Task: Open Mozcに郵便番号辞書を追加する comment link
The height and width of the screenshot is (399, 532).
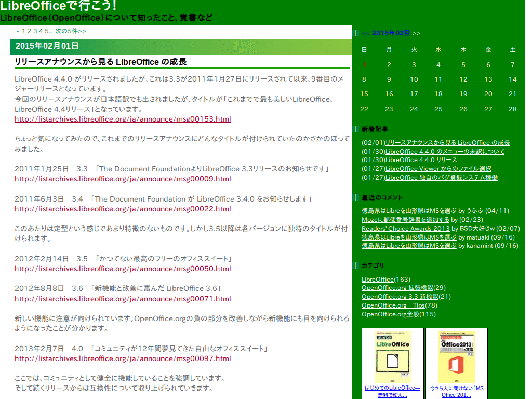Action: tap(405, 220)
